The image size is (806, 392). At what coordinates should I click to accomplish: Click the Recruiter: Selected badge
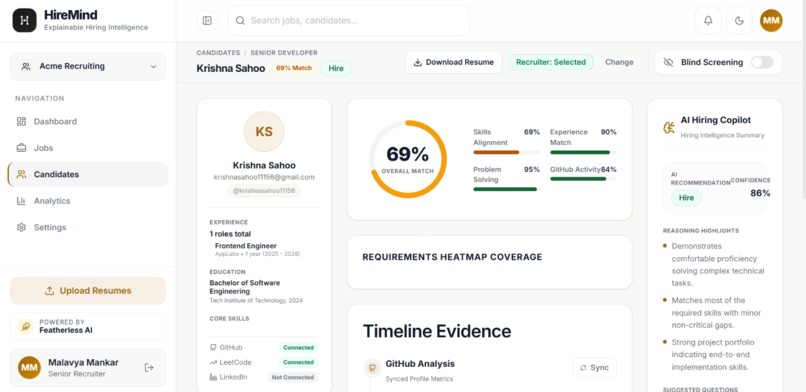[x=551, y=62]
